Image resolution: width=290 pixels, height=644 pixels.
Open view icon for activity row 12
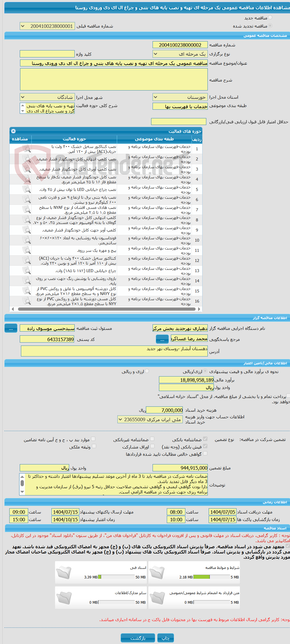[26, 261]
